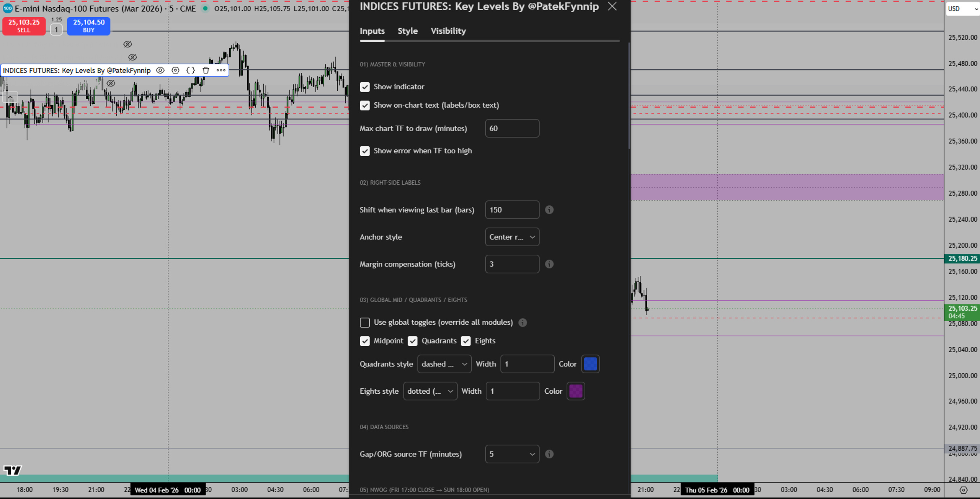Uncheck Show indicator checkbox
980x499 pixels.
tap(365, 87)
